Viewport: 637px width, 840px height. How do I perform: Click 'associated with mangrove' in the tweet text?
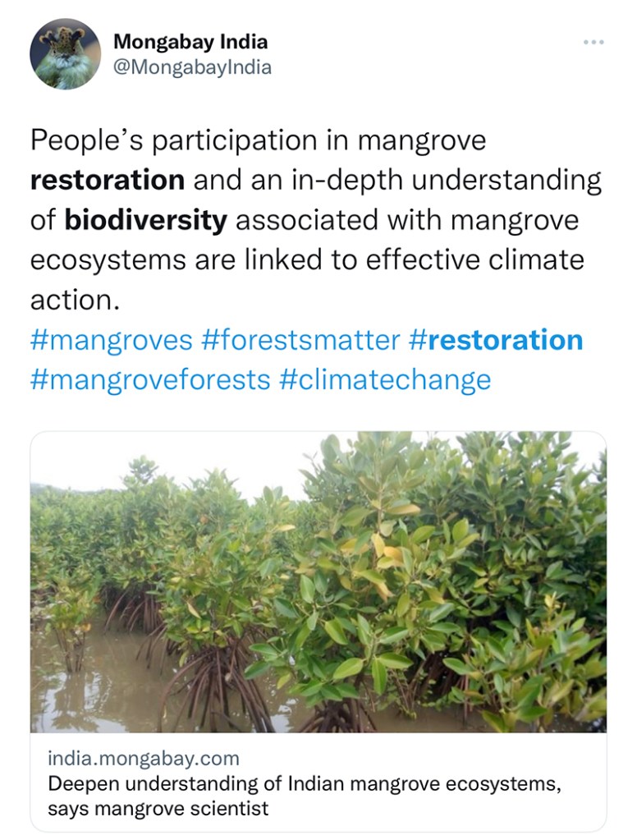coord(407,221)
